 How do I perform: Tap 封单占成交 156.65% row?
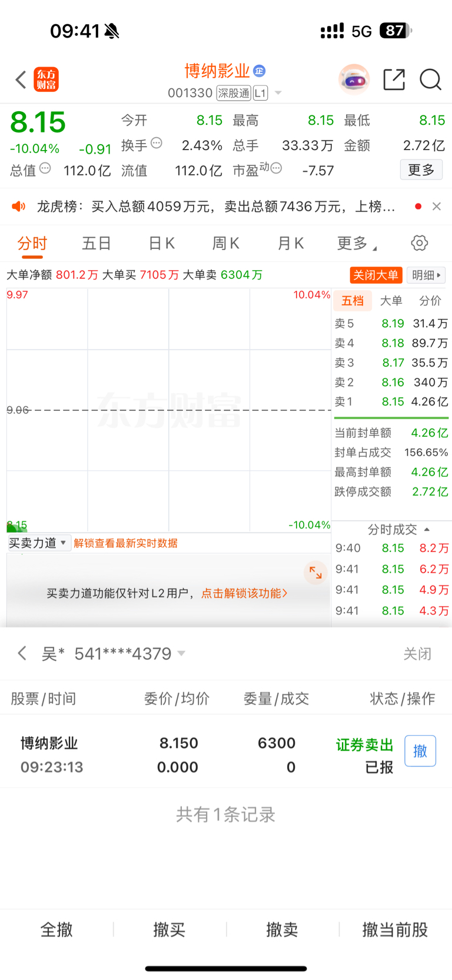click(391, 452)
